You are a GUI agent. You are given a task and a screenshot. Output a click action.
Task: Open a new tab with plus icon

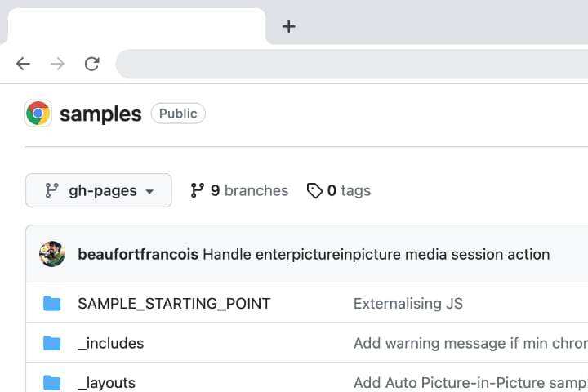288,26
